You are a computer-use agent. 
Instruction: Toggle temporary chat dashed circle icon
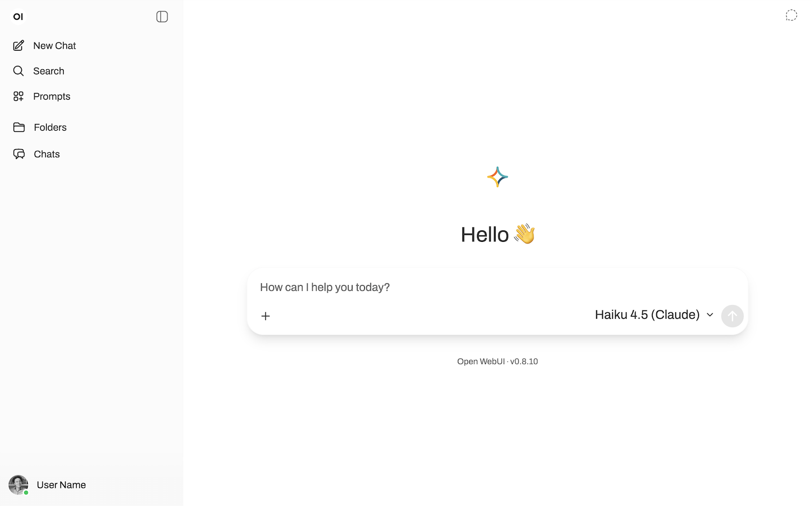pyautogui.click(x=791, y=15)
